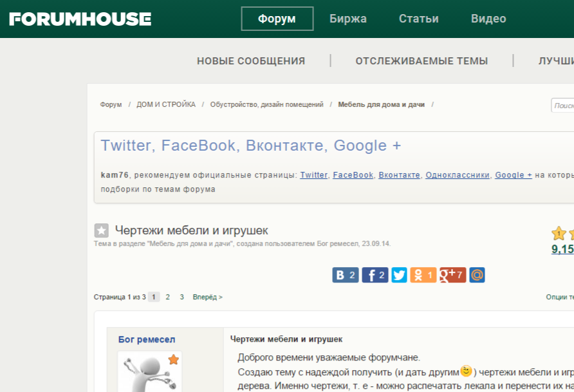Open Обустройство, дизайн помещений breadcrumb
The width and height of the screenshot is (574, 392).
(267, 105)
